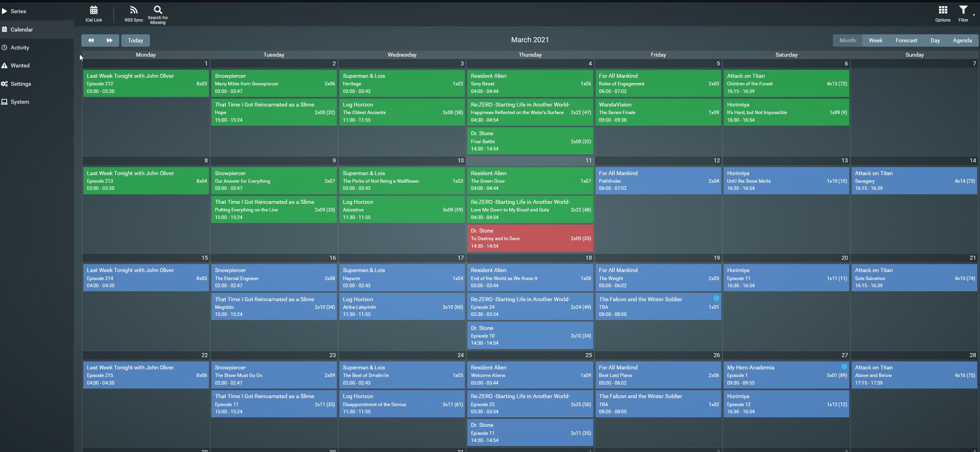The image size is (980, 452).
Task: Open Superman & Lois The Best of Smallville
Action: tap(402, 375)
